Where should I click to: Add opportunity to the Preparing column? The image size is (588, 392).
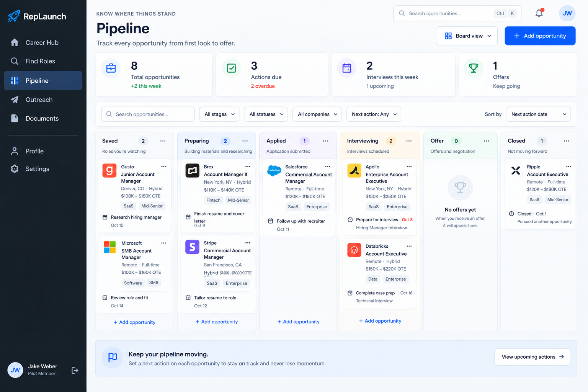click(217, 322)
